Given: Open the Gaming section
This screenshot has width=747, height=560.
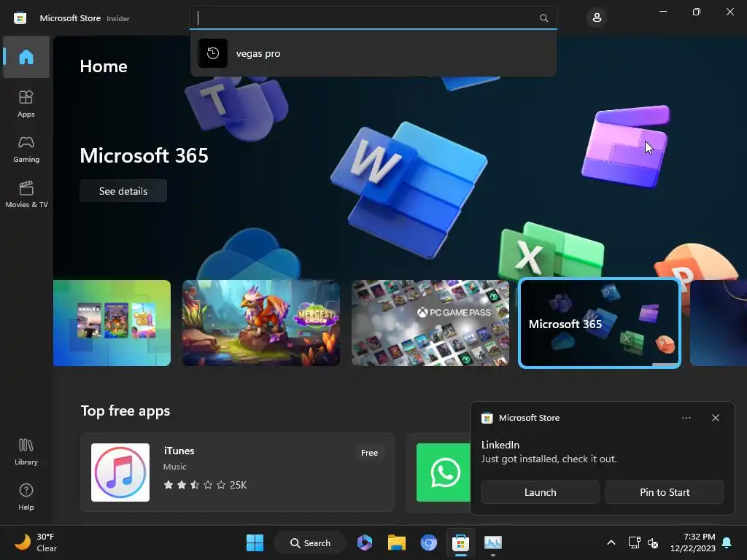Looking at the screenshot, I should 26,149.
